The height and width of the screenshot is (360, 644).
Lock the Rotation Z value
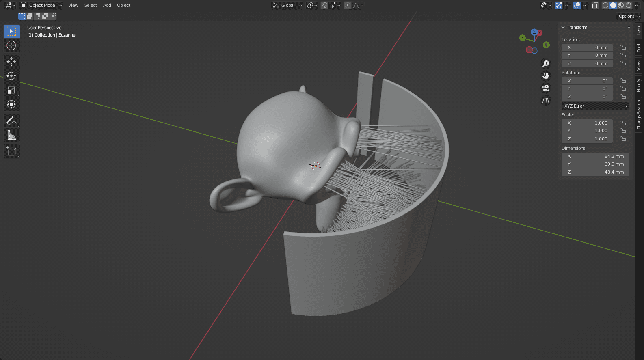pos(623,97)
